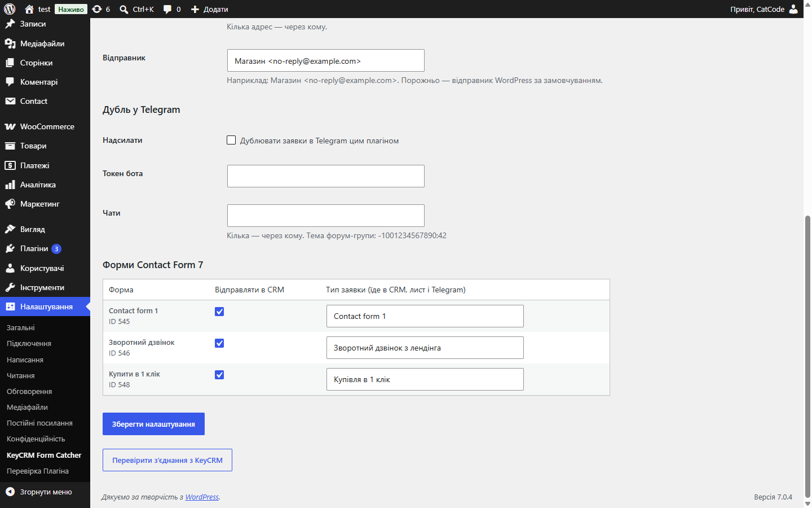Click the Товари products icon
Image resolution: width=812 pixels, height=508 pixels.
pos(10,146)
